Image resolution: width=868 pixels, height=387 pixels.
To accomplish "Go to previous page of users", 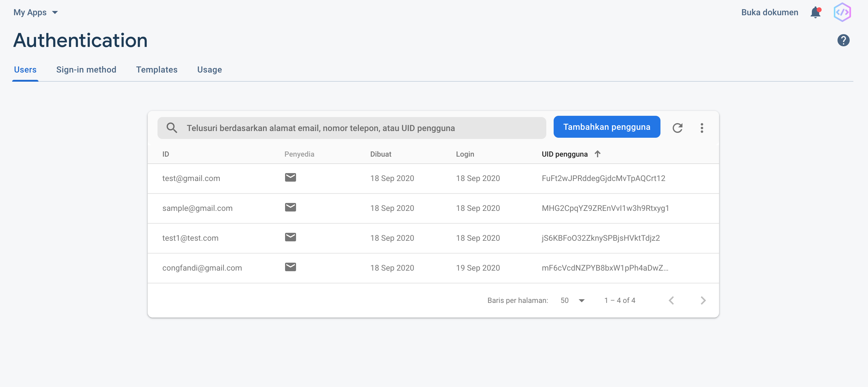I will click(671, 300).
